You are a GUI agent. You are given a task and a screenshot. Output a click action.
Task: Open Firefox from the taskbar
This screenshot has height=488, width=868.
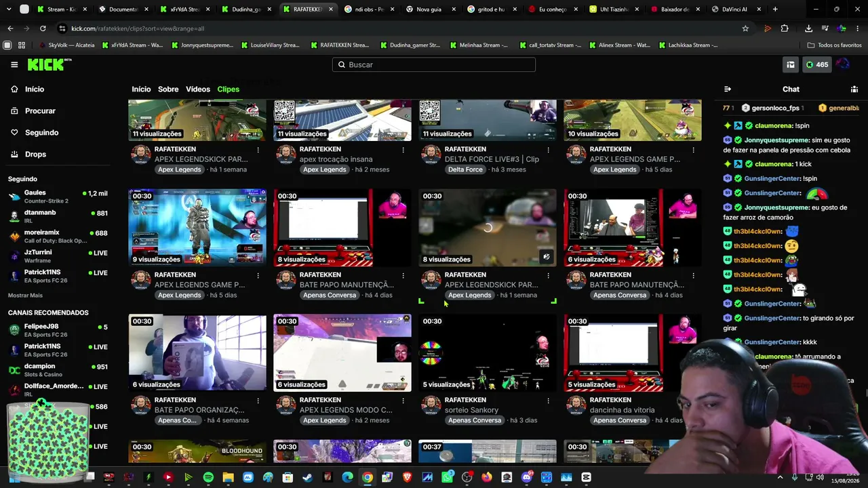[487, 477]
